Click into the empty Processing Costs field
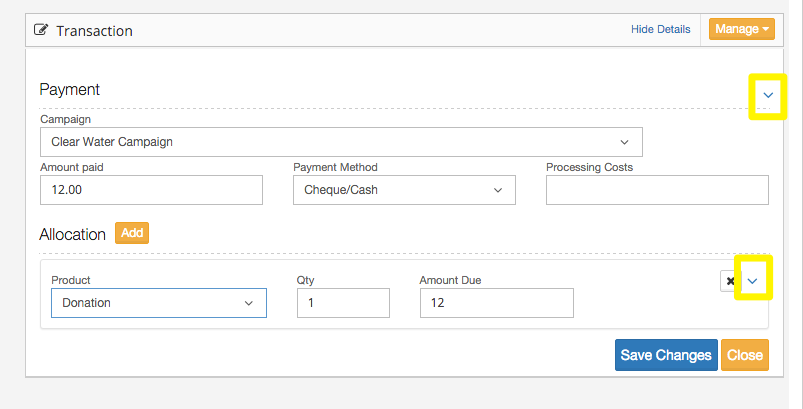The height and width of the screenshot is (409, 803). [x=657, y=190]
